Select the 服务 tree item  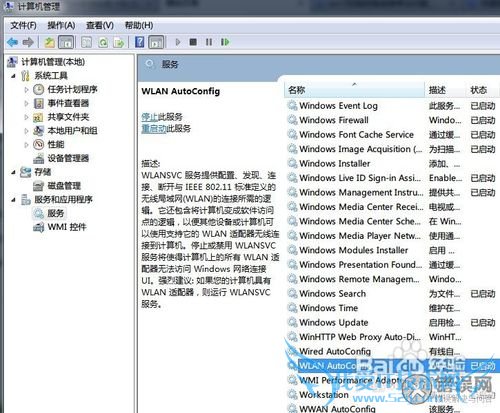click(56, 213)
